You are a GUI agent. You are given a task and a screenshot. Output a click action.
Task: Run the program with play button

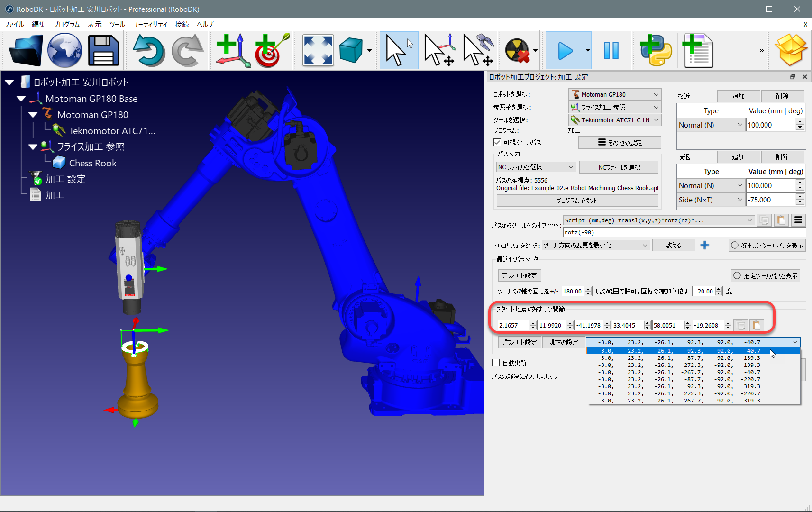click(x=565, y=51)
